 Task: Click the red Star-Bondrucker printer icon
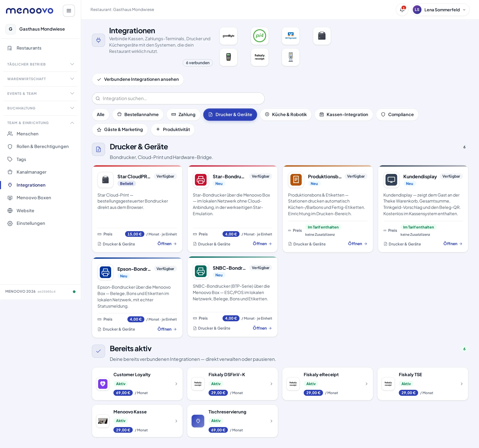[201, 180]
